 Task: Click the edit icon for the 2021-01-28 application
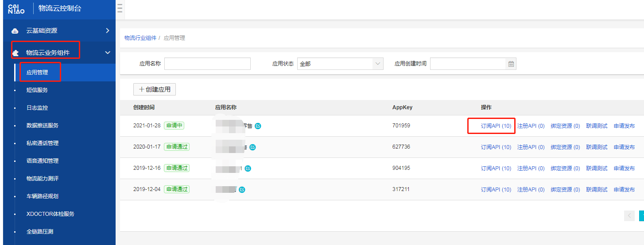pyautogui.click(x=258, y=126)
